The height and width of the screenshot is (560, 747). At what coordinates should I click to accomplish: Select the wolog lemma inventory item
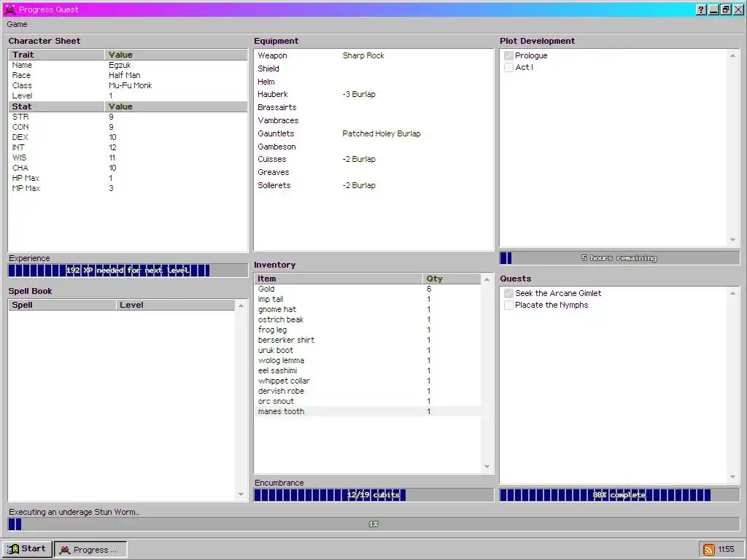368,360
